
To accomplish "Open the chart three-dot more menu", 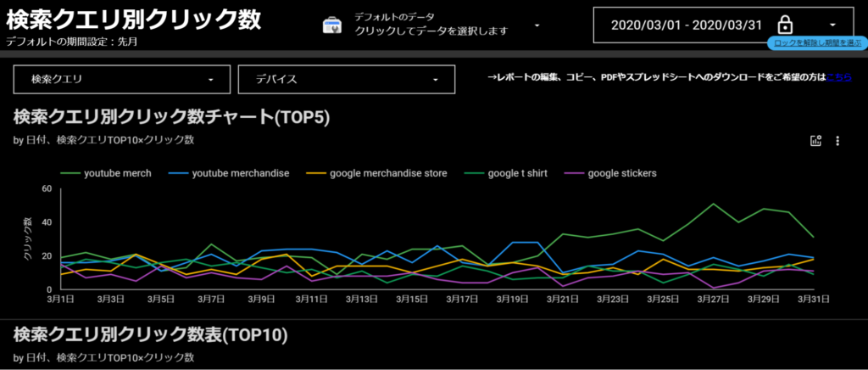I will 837,141.
